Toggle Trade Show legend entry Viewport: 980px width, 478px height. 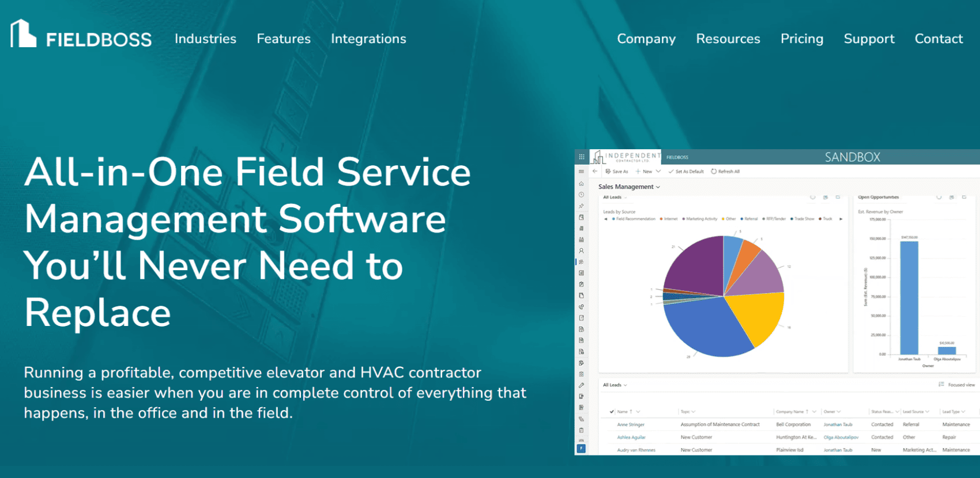click(x=802, y=219)
